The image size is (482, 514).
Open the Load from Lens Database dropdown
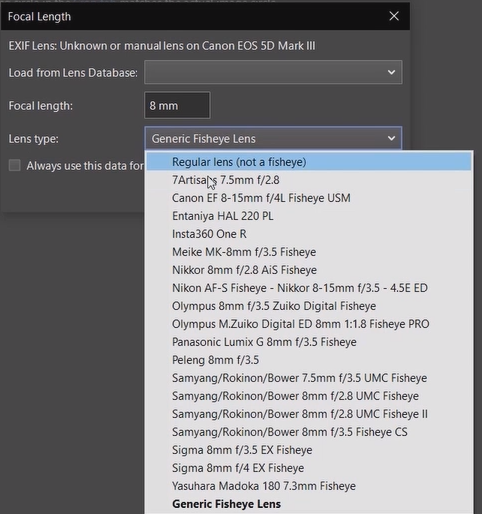[273, 72]
